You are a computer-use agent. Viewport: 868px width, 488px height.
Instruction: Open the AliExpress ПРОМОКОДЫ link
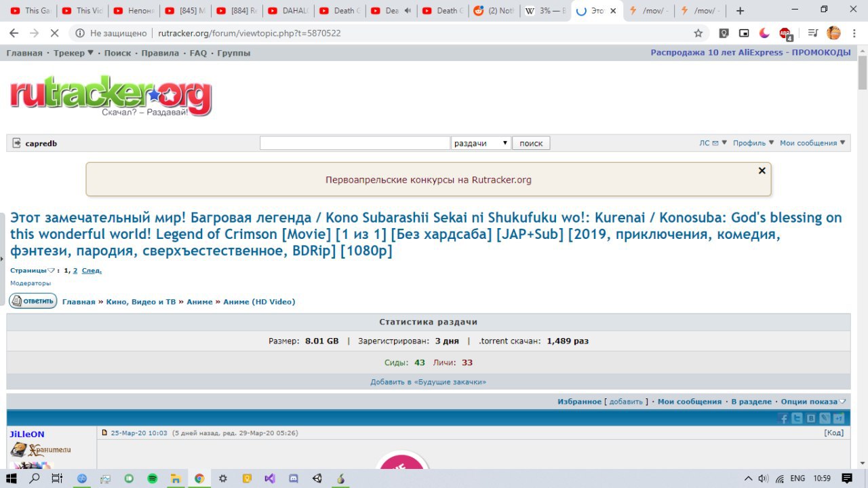coord(751,53)
